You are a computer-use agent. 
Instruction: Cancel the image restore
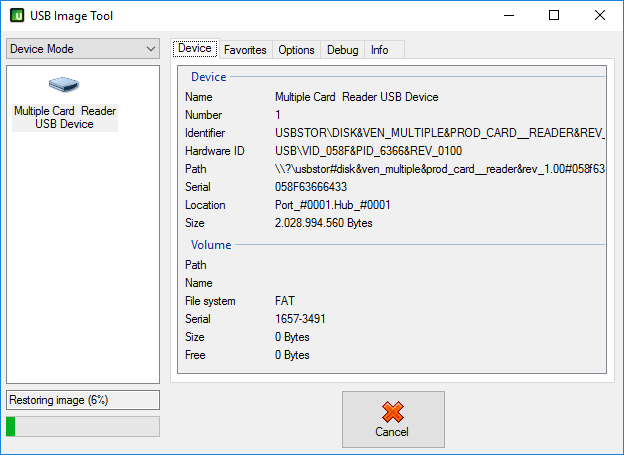point(393,419)
